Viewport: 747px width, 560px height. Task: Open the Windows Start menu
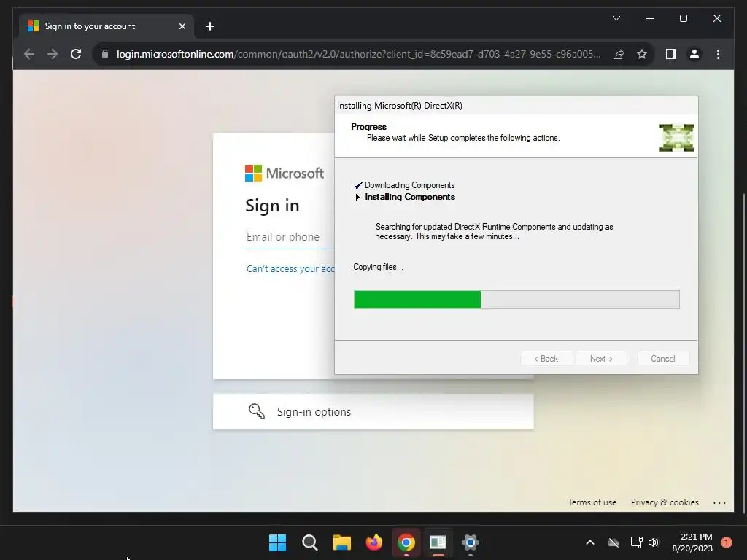tap(277, 542)
